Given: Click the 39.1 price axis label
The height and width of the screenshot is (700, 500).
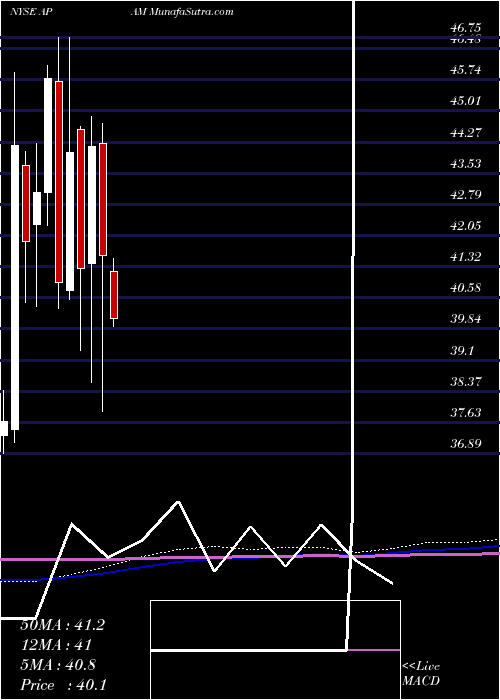Looking at the screenshot, I should (462, 350).
